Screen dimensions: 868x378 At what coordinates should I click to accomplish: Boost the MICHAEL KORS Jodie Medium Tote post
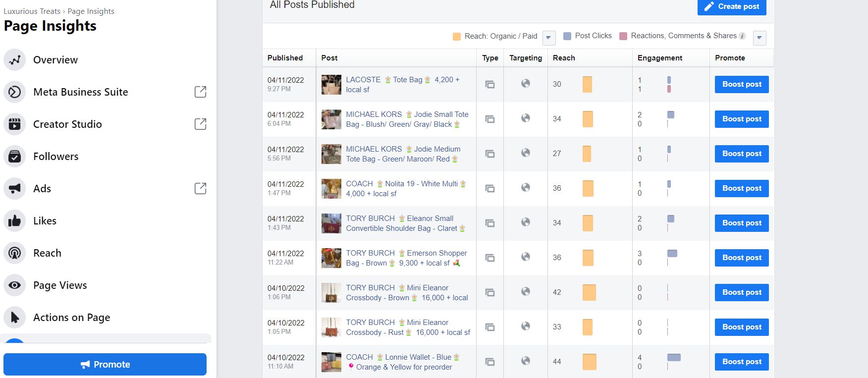click(742, 154)
